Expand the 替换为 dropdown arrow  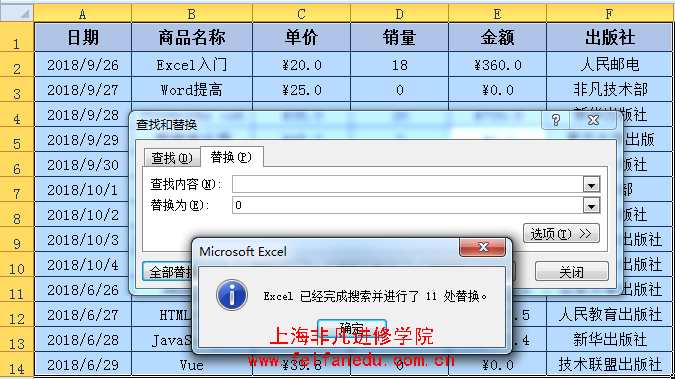coord(591,206)
